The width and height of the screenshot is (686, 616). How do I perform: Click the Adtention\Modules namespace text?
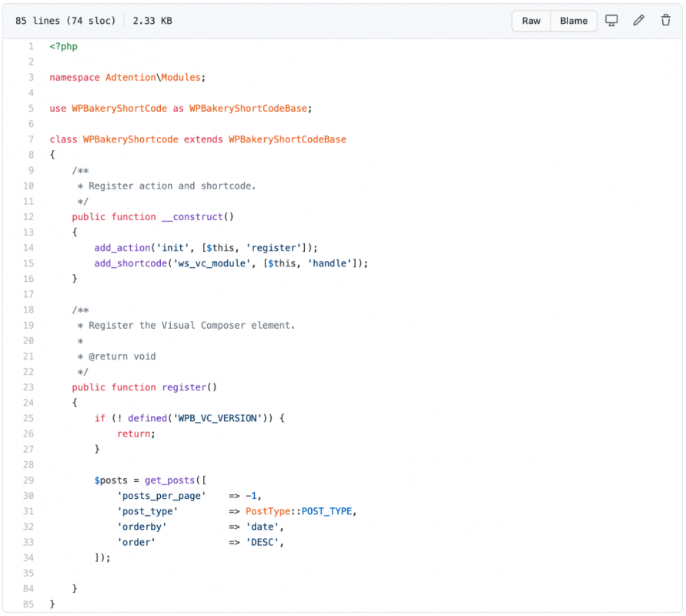[x=156, y=77]
